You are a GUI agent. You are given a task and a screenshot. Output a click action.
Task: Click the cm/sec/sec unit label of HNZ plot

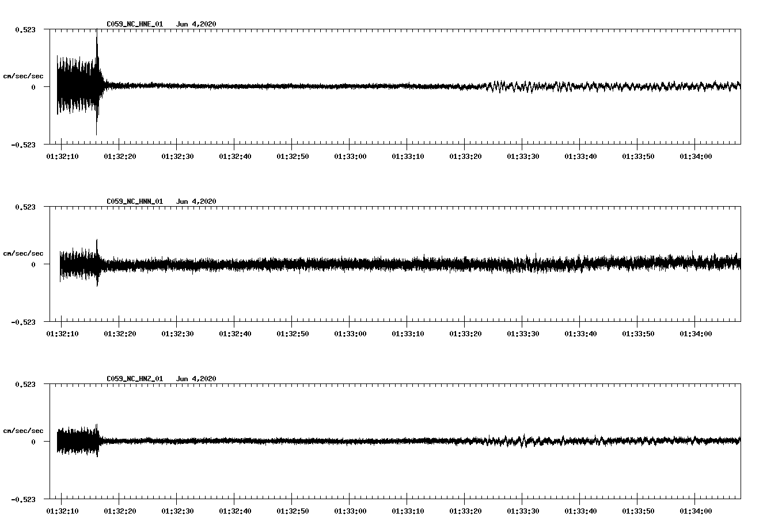click(x=23, y=431)
